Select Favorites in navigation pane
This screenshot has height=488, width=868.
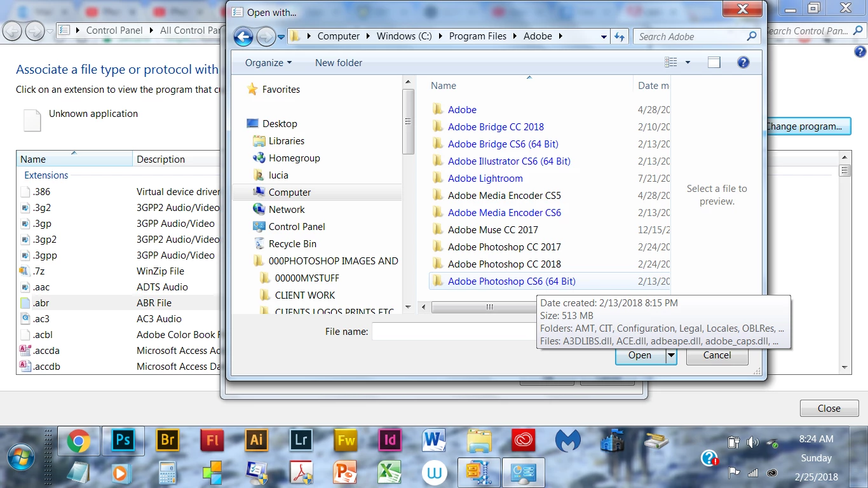click(281, 90)
